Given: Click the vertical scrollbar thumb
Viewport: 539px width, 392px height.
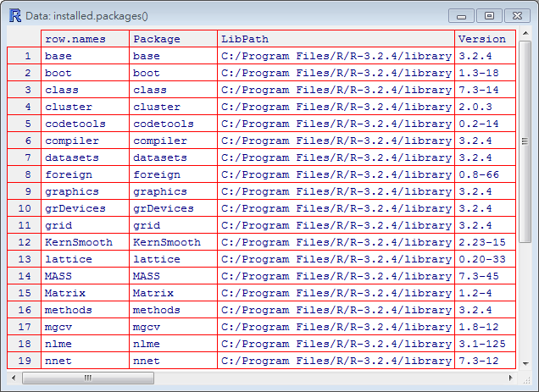Looking at the screenshot, I should click(525, 141).
